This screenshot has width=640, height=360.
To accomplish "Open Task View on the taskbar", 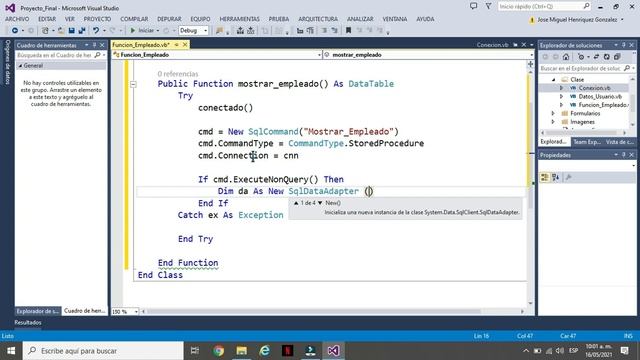I will coord(195,351).
